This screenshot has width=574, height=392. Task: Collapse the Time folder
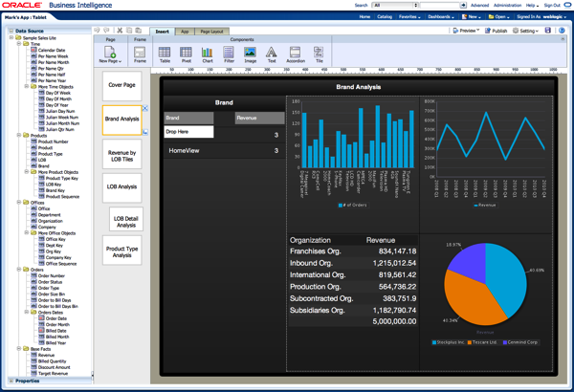click(19, 44)
